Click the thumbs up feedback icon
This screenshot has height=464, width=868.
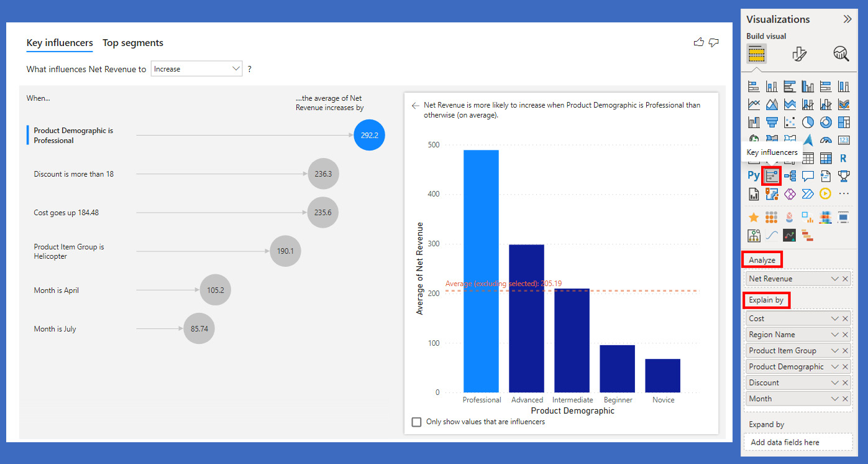pyautogui.click(x=698, y=42)
